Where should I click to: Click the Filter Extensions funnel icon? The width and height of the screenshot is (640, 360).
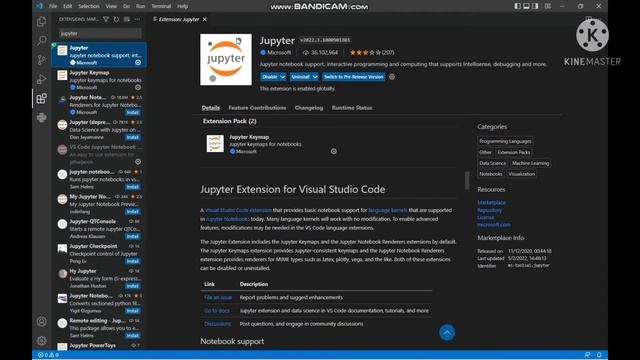pos(106,19)
